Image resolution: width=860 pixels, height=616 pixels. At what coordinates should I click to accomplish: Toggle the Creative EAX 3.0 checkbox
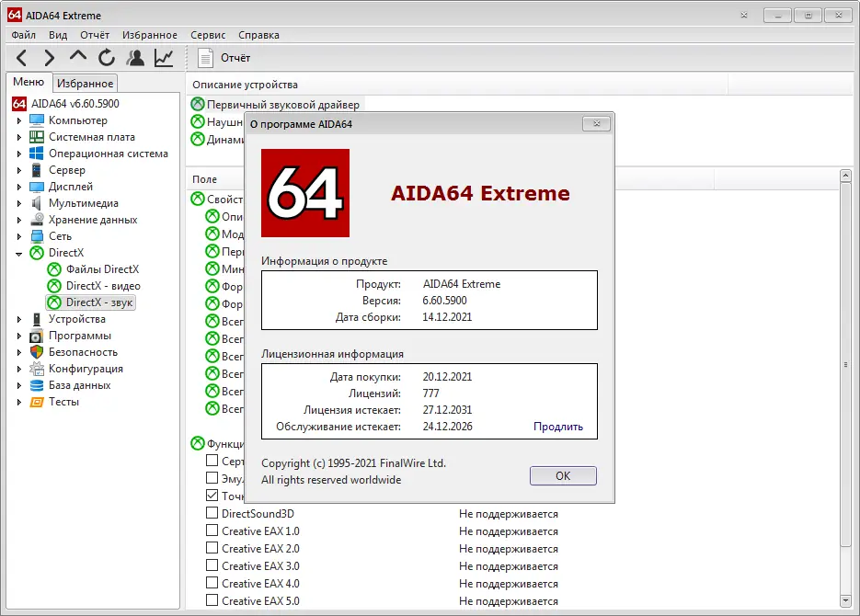(x=212, y=565)
